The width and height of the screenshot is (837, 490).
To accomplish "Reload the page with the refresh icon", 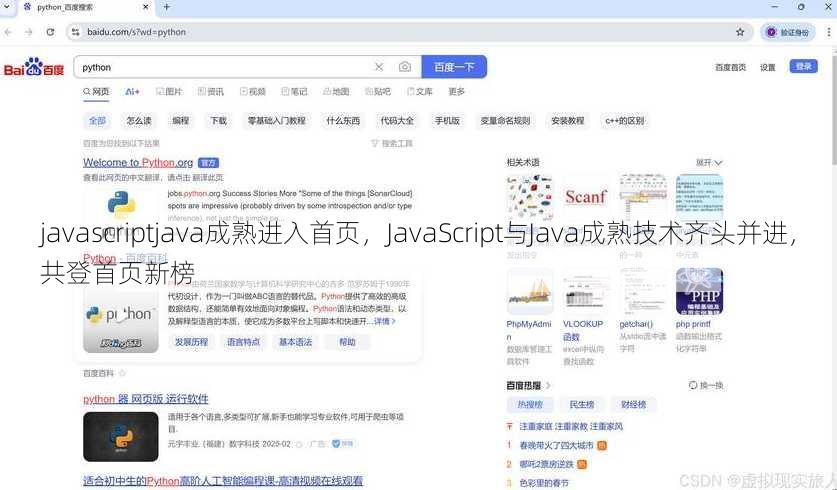I will (50, 32).
